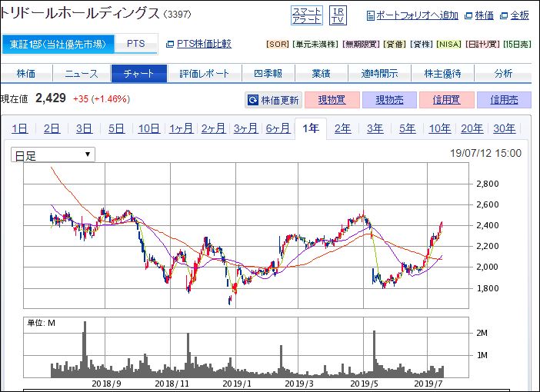Screen dimensions: 540x392
Task: Switch chart range to 3年
Action: (375, 128)
